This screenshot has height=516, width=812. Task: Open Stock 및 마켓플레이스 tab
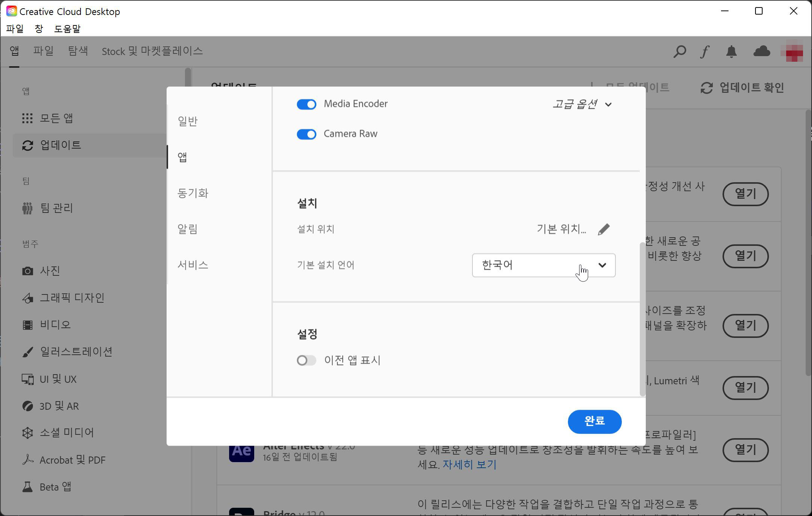click(x=152, y=51)
